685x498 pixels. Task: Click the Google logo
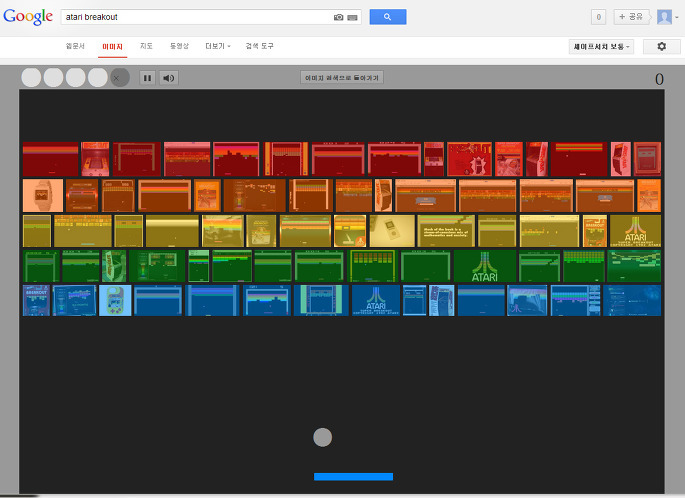click(28, 17)
